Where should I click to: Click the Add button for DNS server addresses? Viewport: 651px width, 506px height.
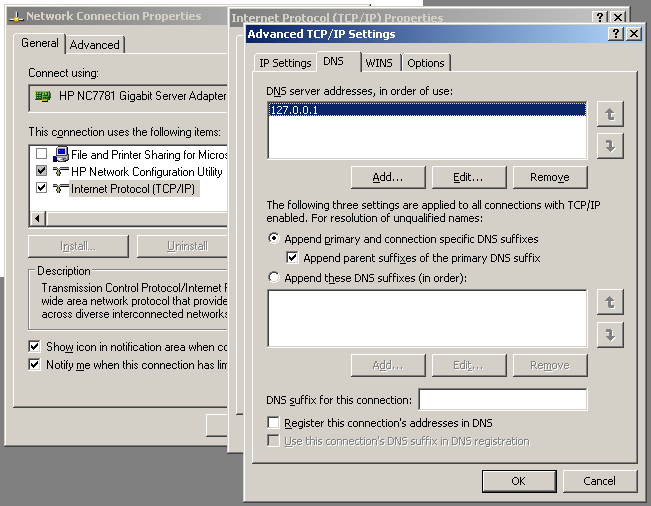tap(387, 177)
